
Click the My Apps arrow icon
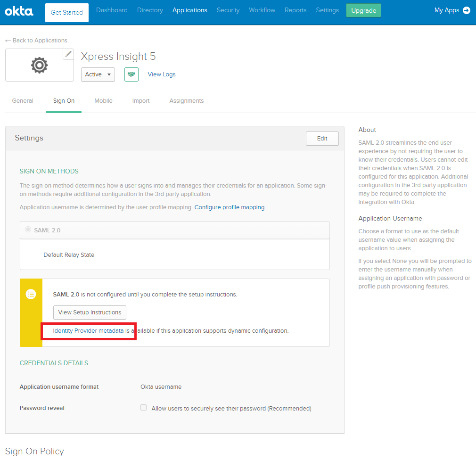point(467,10)
